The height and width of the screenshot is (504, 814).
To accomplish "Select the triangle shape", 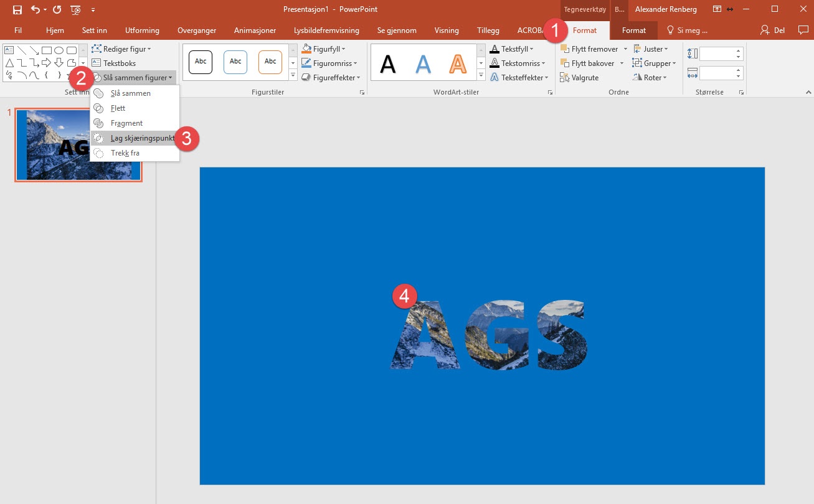I will [x=9, y=63].
